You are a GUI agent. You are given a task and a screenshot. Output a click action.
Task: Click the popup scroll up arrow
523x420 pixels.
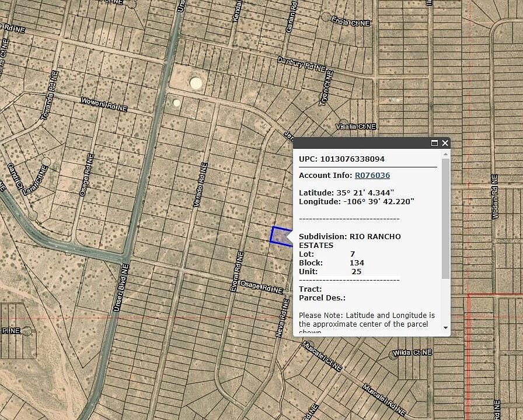pos(446,155)
